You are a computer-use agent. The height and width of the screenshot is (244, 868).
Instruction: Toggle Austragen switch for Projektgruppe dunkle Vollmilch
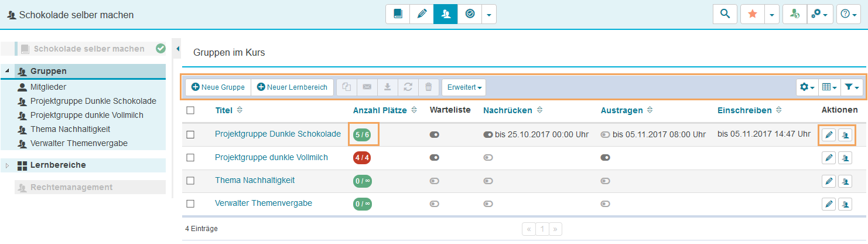pos(606,157)
